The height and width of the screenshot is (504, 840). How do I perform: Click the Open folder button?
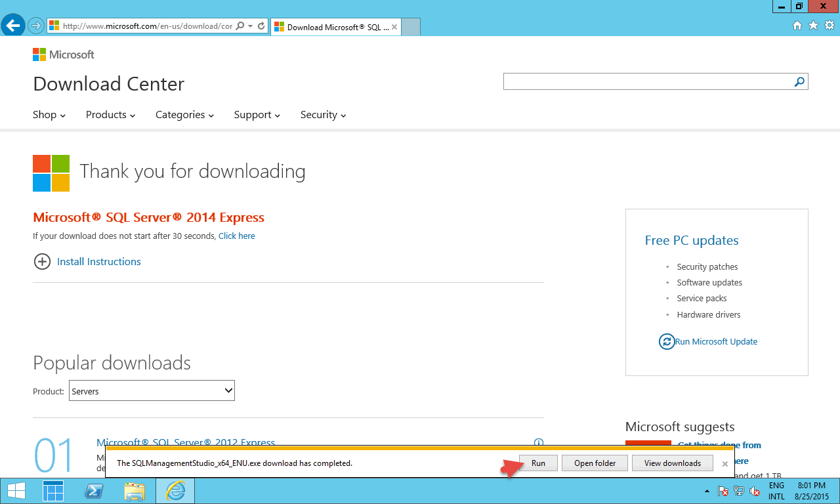point(595,463)
